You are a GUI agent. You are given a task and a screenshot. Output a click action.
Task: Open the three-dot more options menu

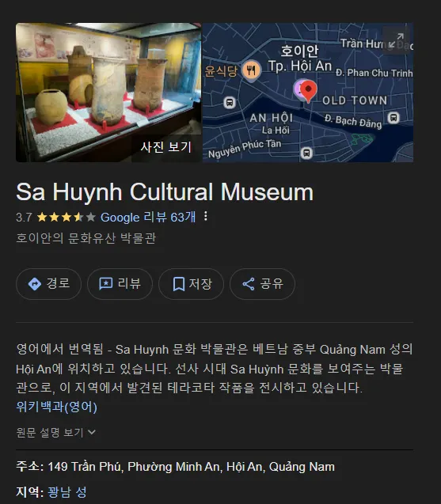(206, 216)
